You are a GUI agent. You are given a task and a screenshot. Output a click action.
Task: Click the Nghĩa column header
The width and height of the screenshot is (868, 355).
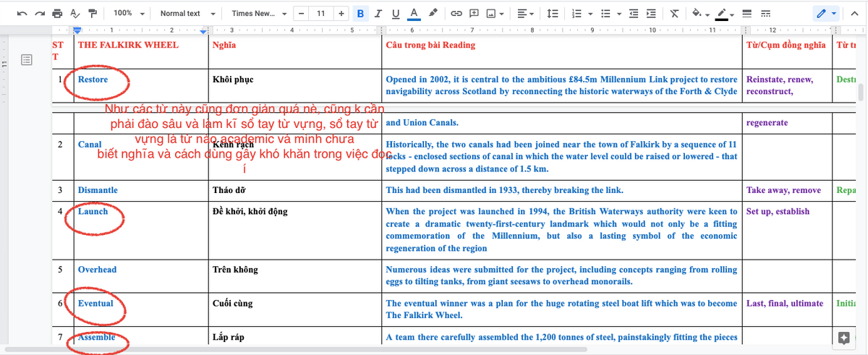click(x=226, y=45)
